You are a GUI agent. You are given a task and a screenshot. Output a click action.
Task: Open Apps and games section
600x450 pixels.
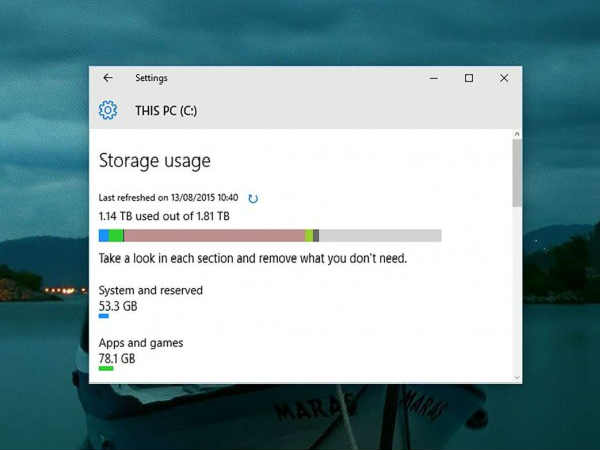[x=141, y=343]
